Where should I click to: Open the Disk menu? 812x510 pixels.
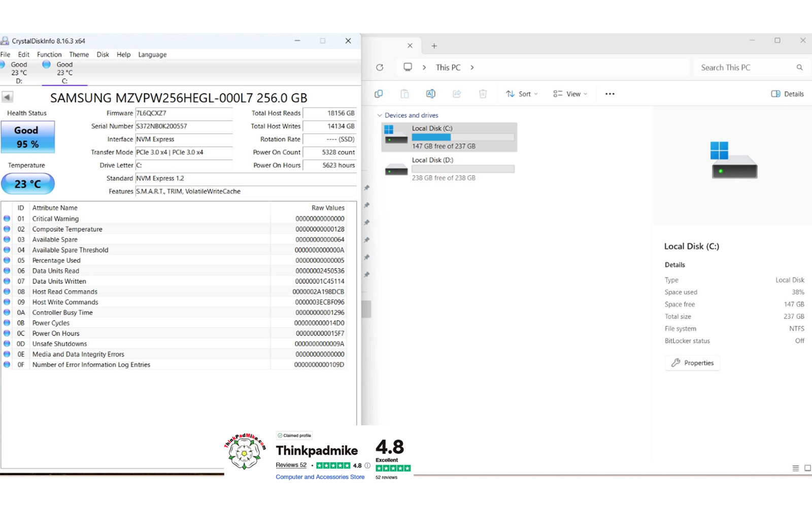pyautogui.click(x=103, y=54)
